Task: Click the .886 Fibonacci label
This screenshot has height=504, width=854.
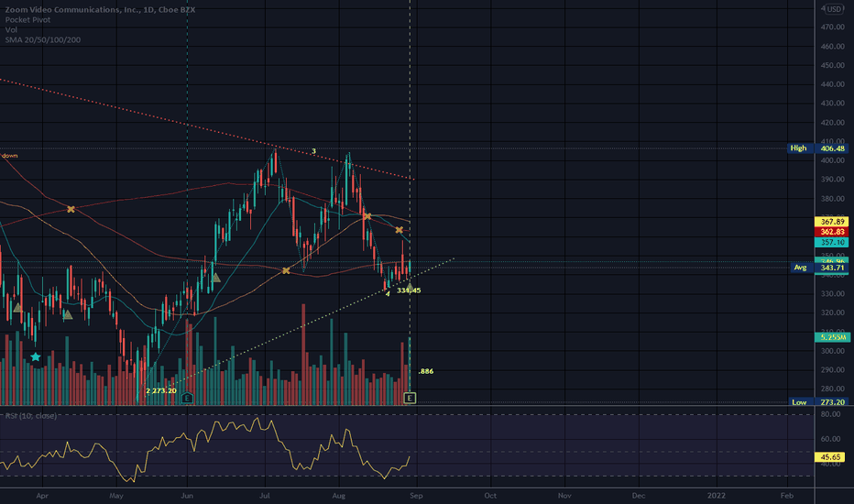Action: click(x=426, y=371)
